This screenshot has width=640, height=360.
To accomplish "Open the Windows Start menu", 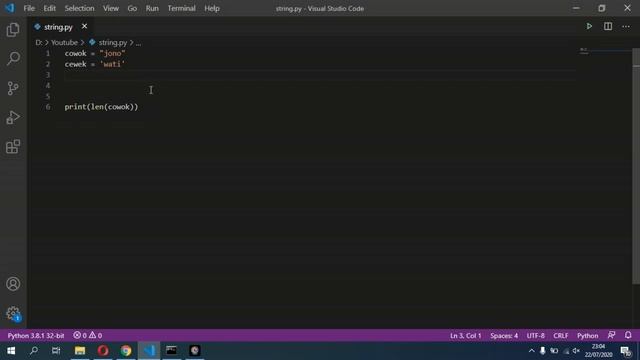I will click(x=11, y=351).
